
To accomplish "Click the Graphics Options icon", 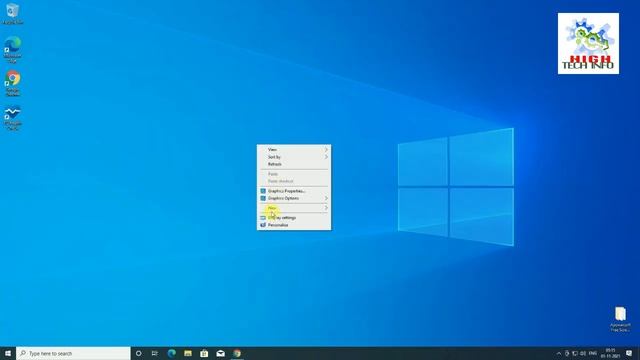I will coord(263,198).
